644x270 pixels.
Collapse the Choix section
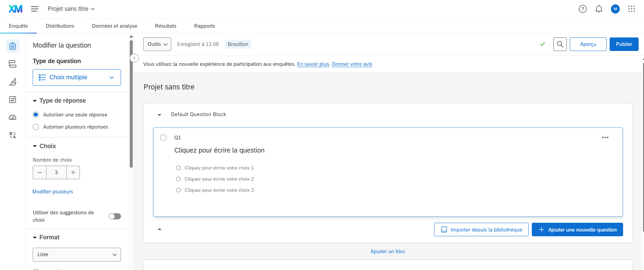35,146
